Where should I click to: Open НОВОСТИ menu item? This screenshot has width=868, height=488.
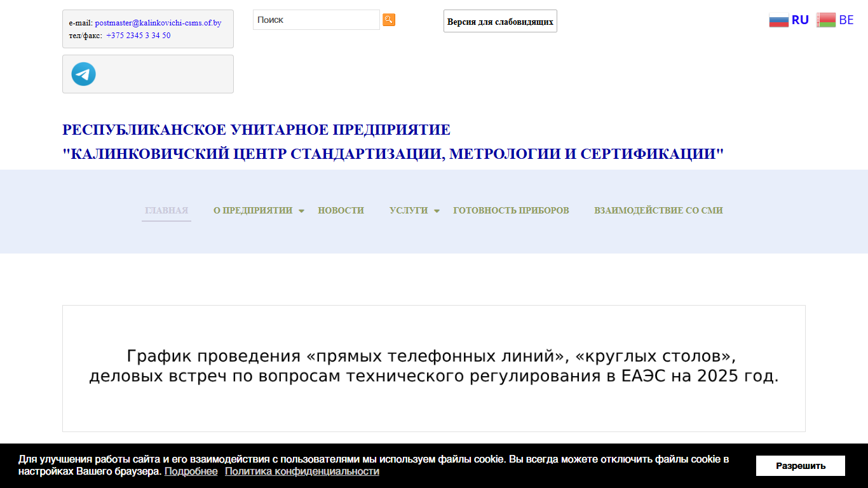tap(341, 210)
